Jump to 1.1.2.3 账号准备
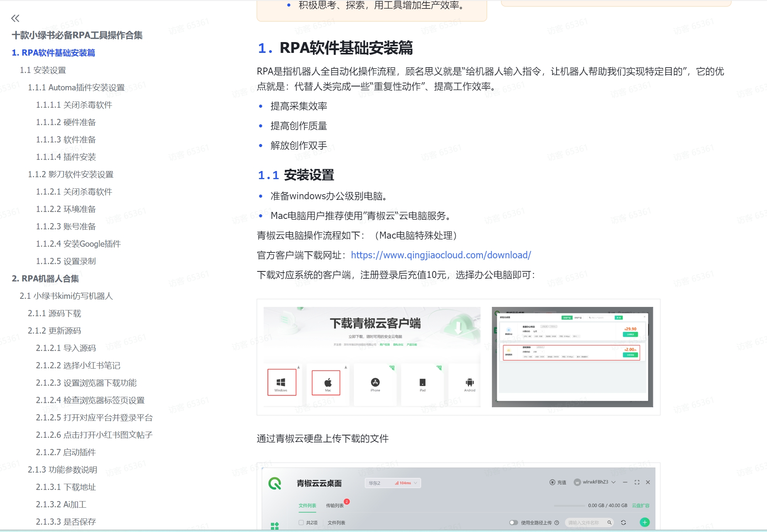The image size is (767, 532). (x=66, y=226)
